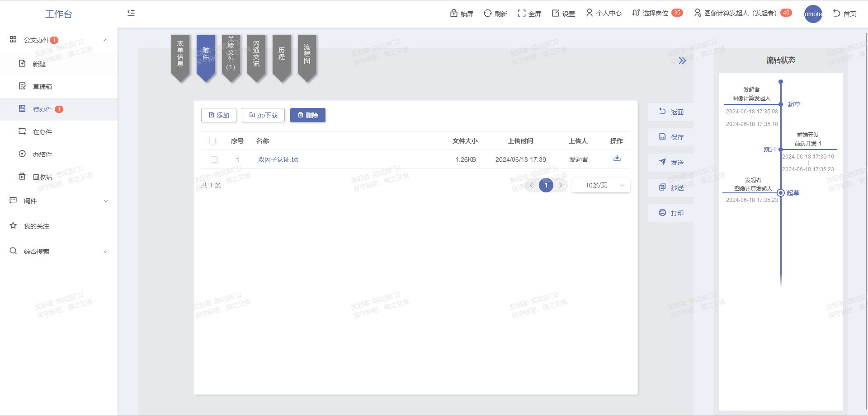This screenshot has height=416, width=868.
Task: Click the 文件大小 column header
Action: click(465, 141)
